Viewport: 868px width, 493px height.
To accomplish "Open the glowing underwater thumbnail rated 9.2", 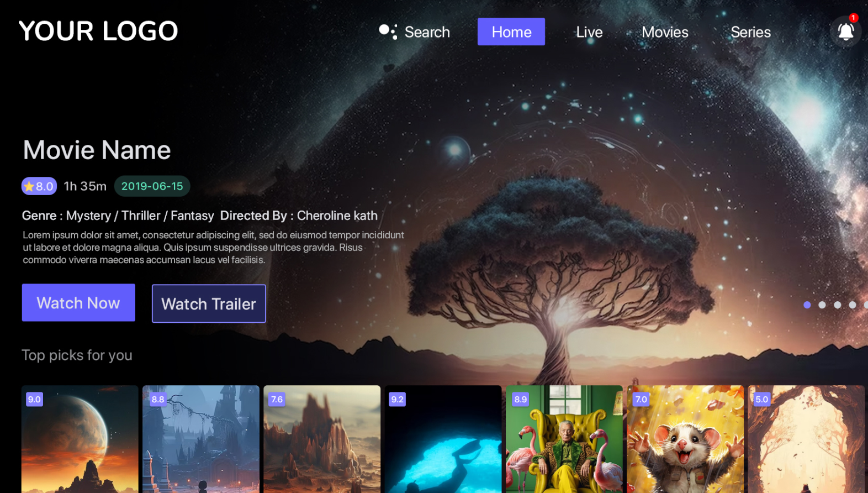I will coord(443,439).
